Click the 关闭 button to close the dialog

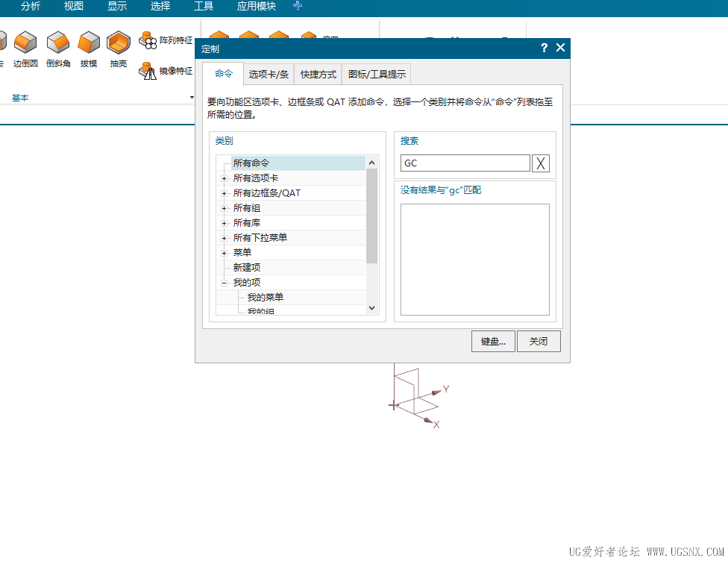tap(539, 341)
